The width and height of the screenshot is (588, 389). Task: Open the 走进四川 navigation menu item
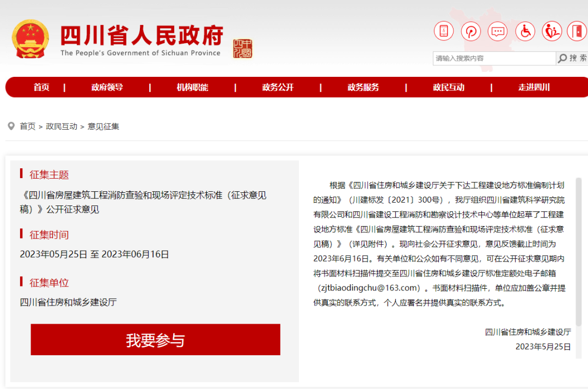[534, 87]
